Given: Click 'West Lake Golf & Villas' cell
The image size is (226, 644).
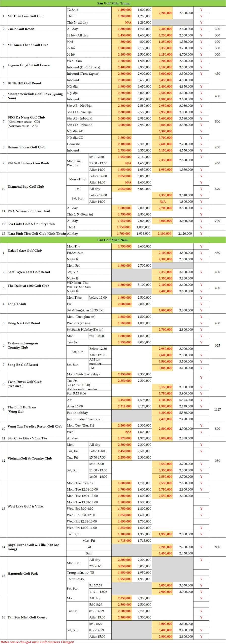Looking at the screenshot, I should pos(37,508).
